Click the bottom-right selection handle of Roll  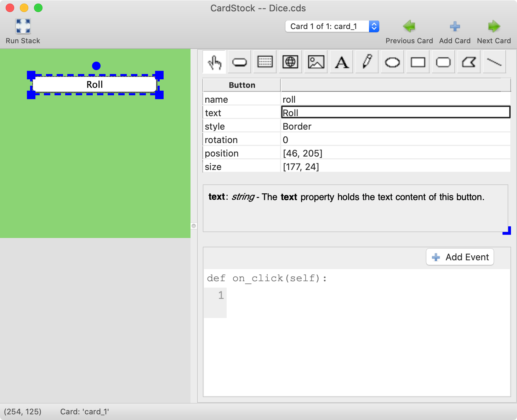click(x=159, y=95)
